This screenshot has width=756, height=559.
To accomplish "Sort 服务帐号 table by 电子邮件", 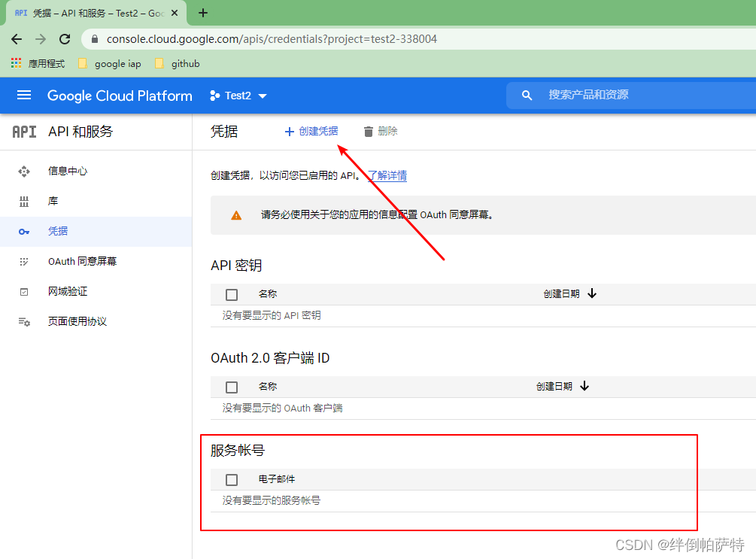I will (277, 479).
